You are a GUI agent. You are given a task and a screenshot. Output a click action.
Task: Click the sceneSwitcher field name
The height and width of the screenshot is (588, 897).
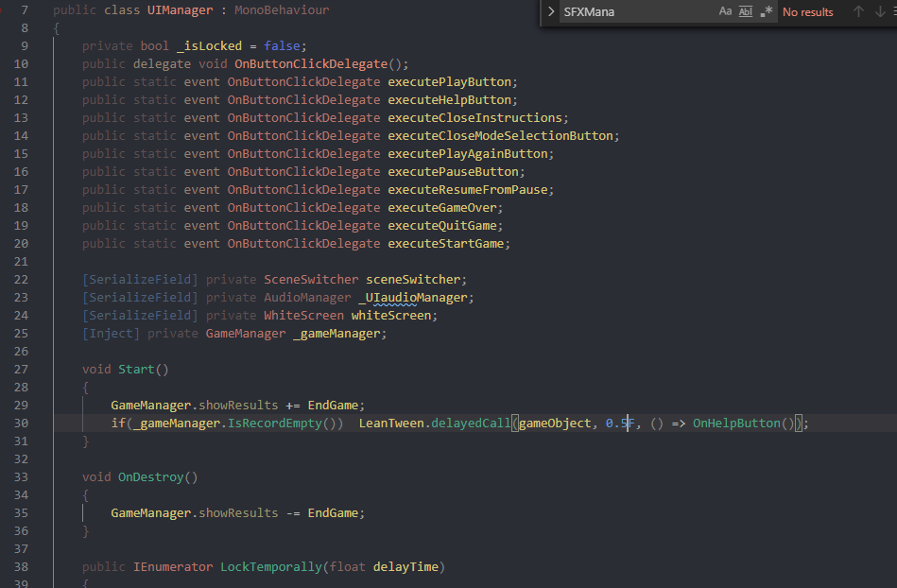[x=413, y=280]
